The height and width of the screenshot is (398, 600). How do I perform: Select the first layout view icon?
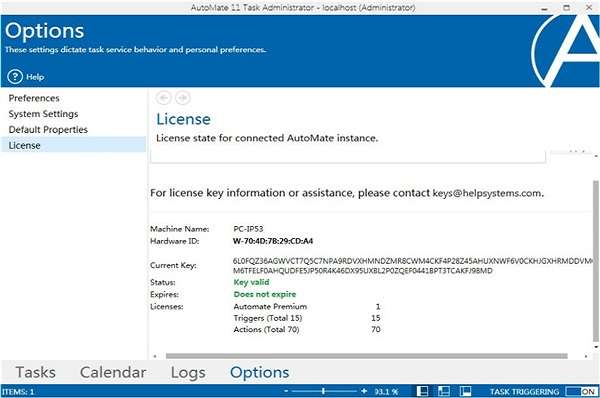pos(422,391)
